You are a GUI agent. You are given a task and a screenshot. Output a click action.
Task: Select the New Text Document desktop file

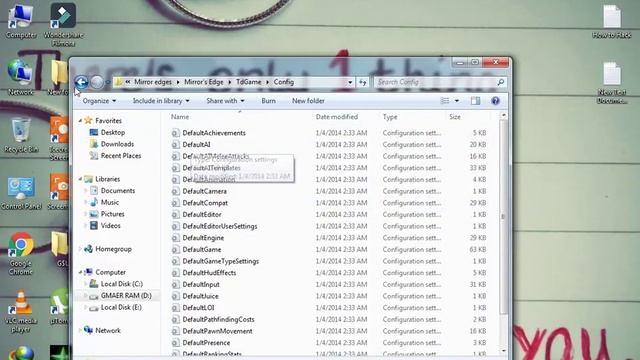(x=611, y=83)
